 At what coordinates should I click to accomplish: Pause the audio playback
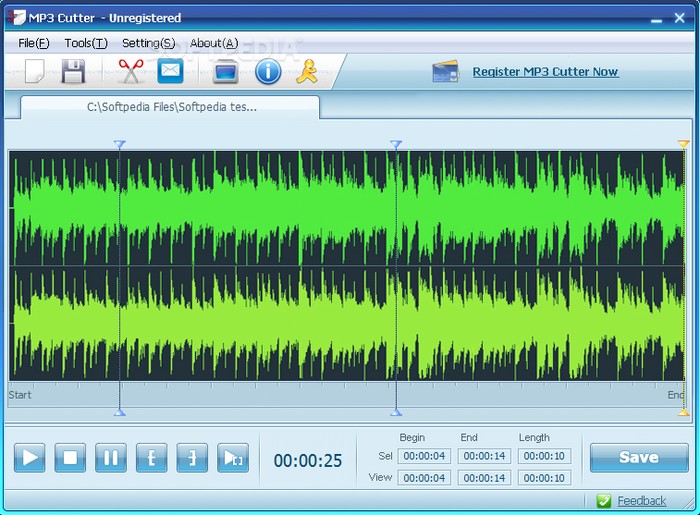click(110, 458)
